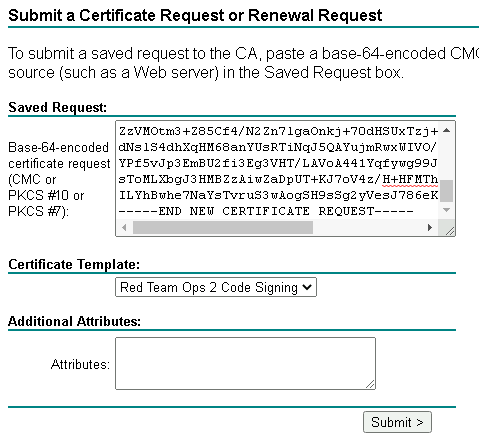This screenshot has height=442, width=479.
Task: Click the line starting with ILYhBwhe7
Action: (278, 195)
